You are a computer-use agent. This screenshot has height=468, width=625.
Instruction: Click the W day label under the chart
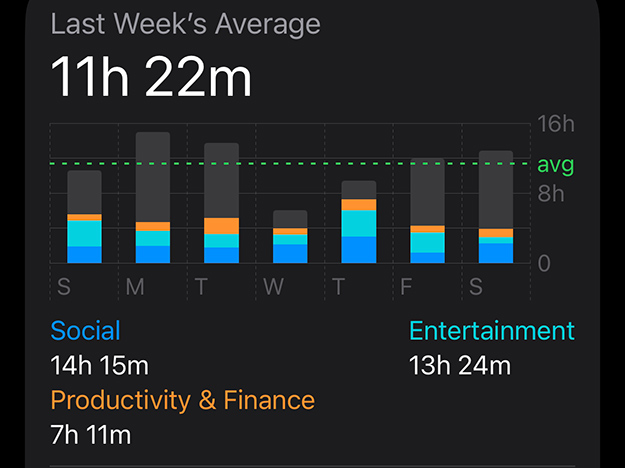271,288
